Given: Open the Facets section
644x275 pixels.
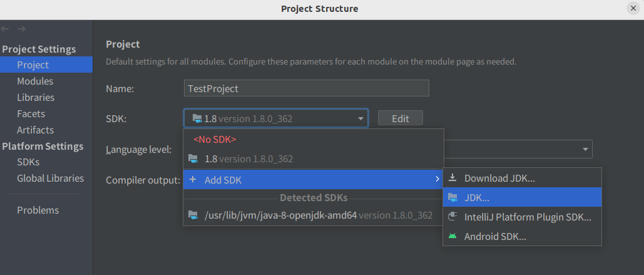Looking at the screenshot, I should (x=46, y=113).
